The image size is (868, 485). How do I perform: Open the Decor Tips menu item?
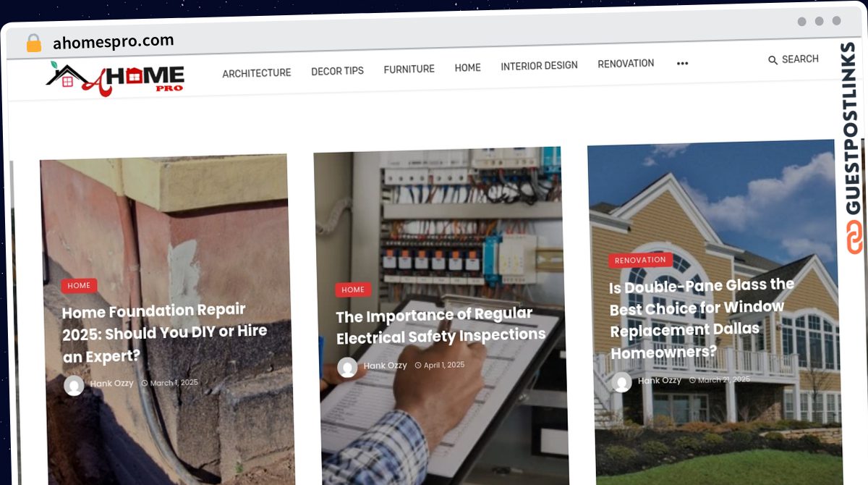pos(337,71)
